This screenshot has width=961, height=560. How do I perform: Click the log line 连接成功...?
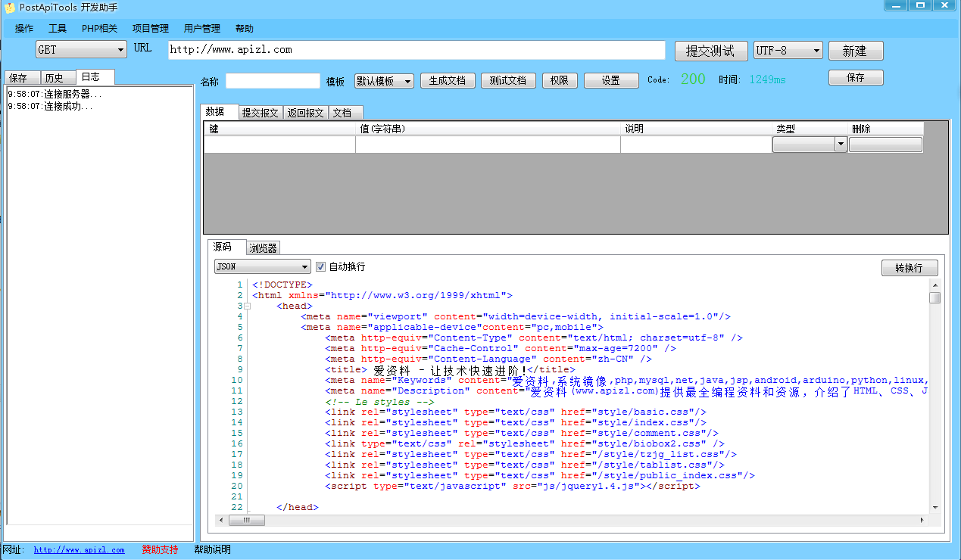coord(51,107)
